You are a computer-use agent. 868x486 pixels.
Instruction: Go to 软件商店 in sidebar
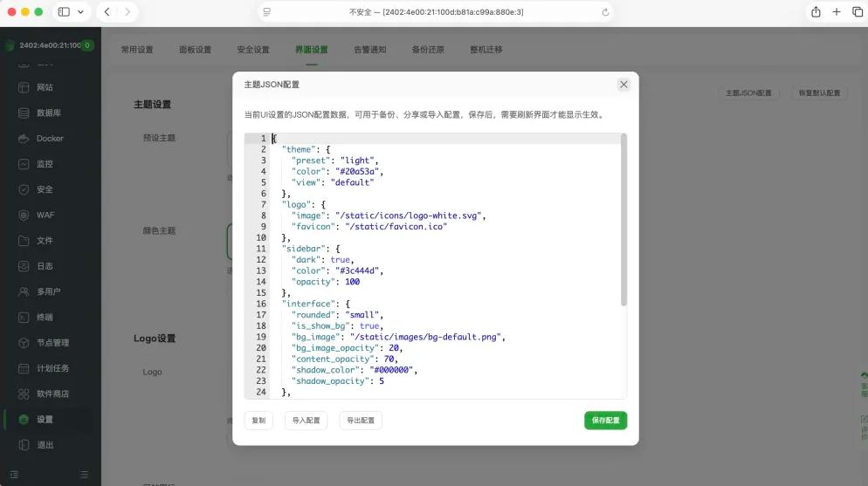pos(52,394)
